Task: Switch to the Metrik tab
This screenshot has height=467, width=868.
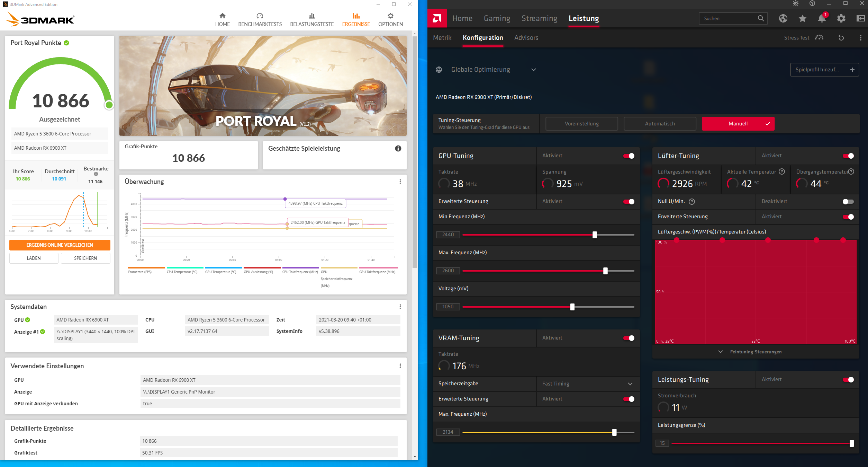Action: tap(442, 38)
